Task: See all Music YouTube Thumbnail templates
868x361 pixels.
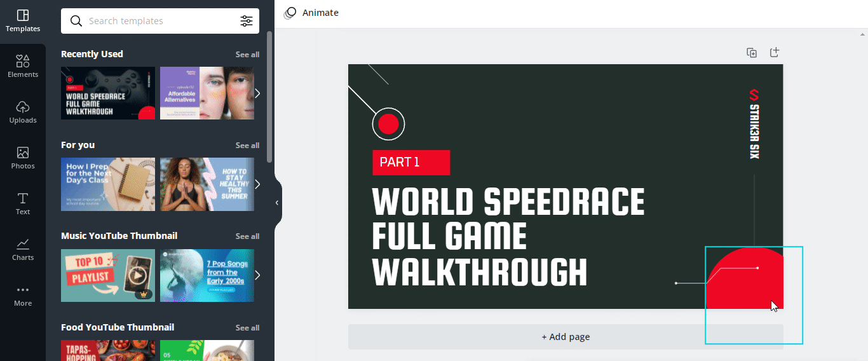Action: pos(247,236)
